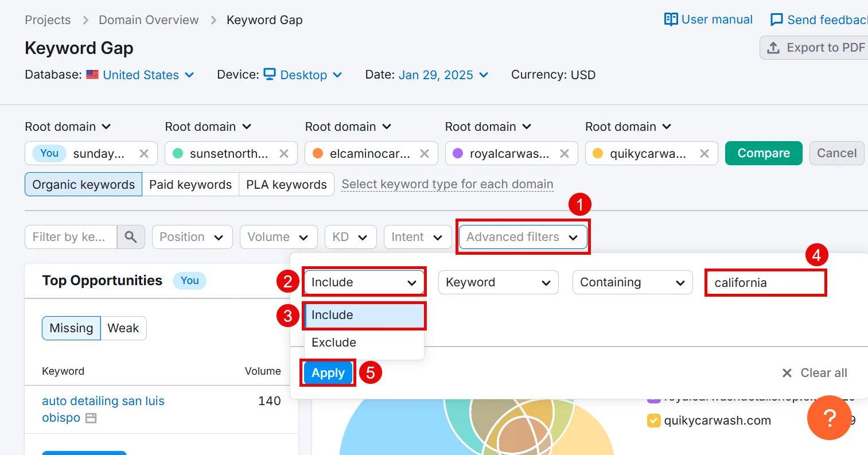Click the United States flag icon
This screenshot has width=868, height=455.
(x=92, y=75)
